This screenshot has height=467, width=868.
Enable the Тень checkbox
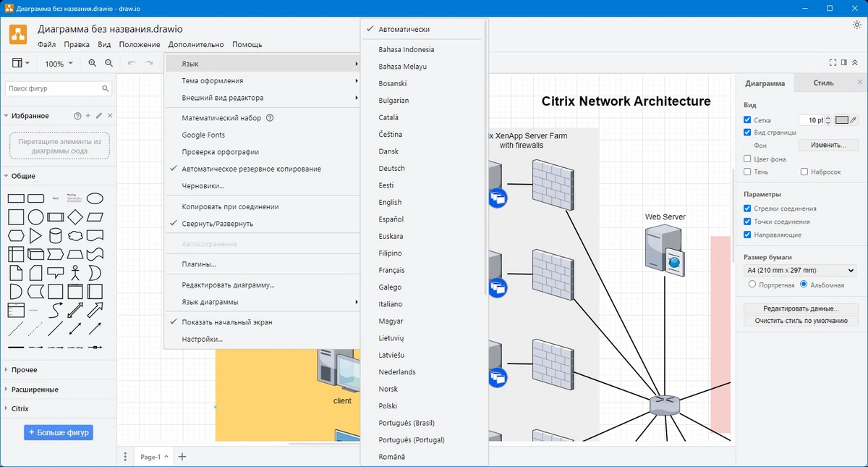coord(748,172)
